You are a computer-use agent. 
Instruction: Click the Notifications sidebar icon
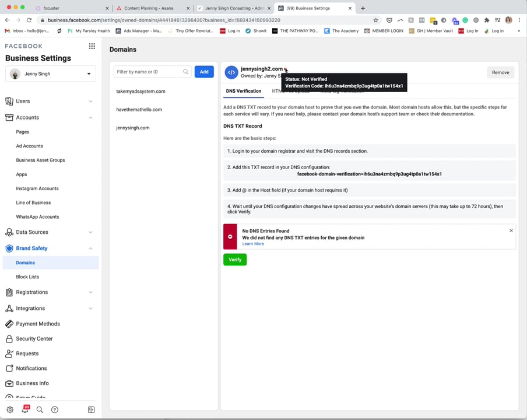[x=9, y=368]
